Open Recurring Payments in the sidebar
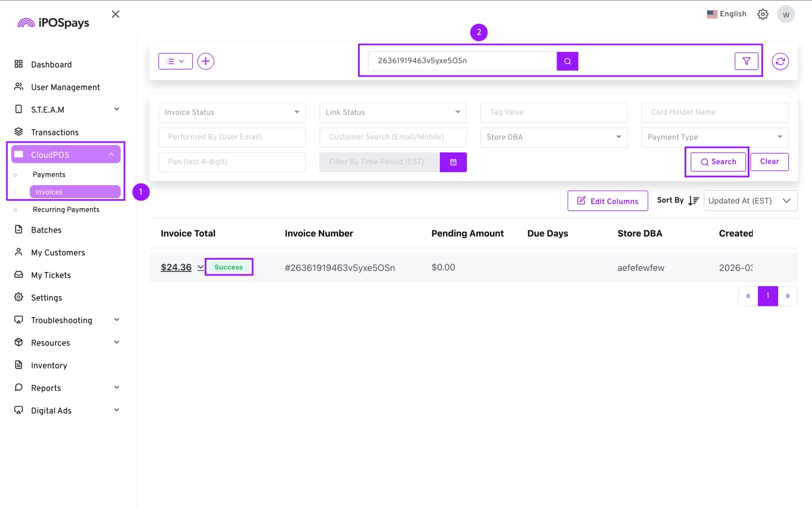The width and height of the screenshot is (812, 508). pyautogui.click(x=66, y=209)
